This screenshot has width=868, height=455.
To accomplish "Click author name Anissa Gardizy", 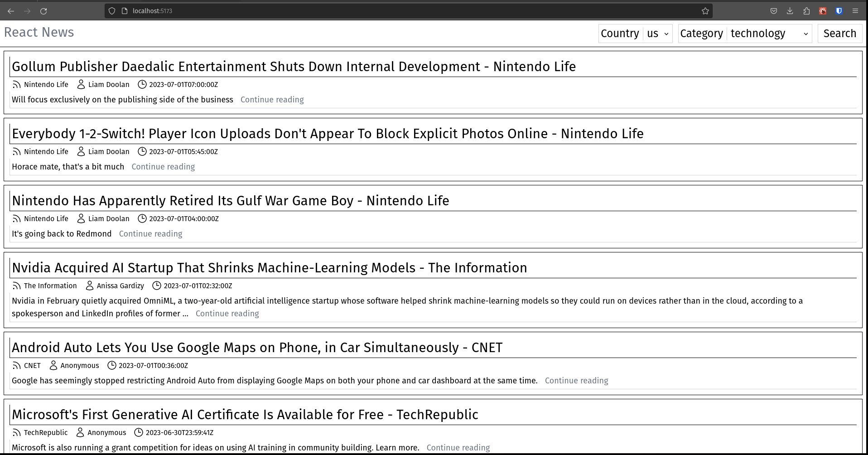I will pyautogui.click(x=120, y=286).
